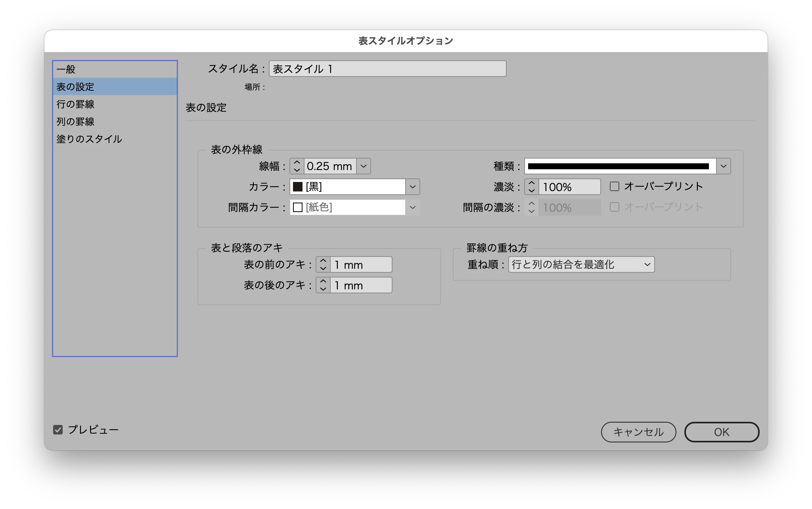Switch to 行の罫線 settings
The width and height of the screenshot is (812, 509).
[x=75, y=104]
